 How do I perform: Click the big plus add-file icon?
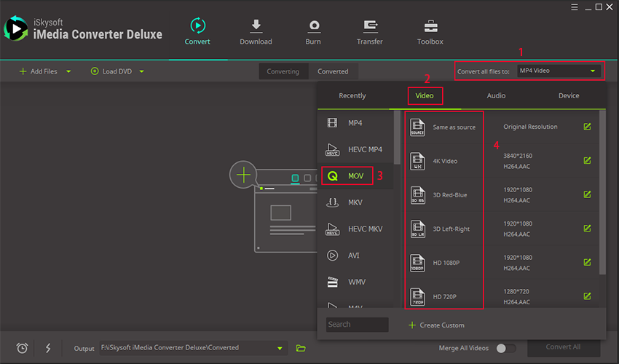(x=243, y=175)
